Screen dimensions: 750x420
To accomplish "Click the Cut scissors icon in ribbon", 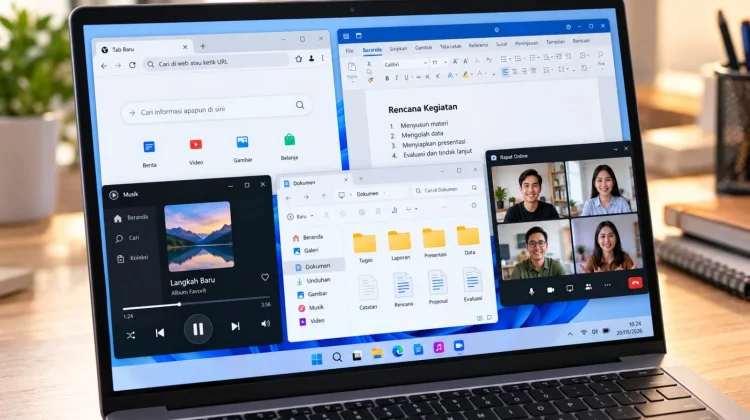I will [x=369, y=64].
